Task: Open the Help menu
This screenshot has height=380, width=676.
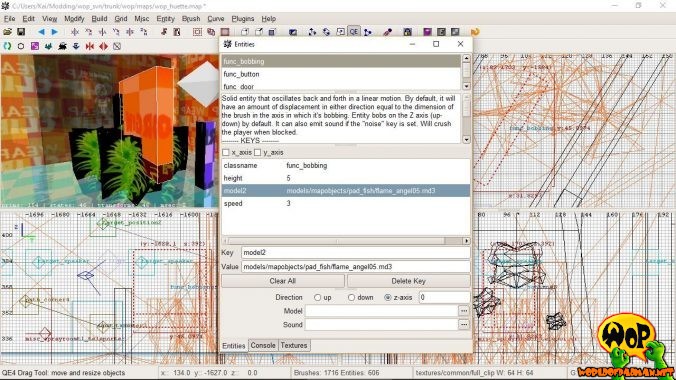Action: 268,19
